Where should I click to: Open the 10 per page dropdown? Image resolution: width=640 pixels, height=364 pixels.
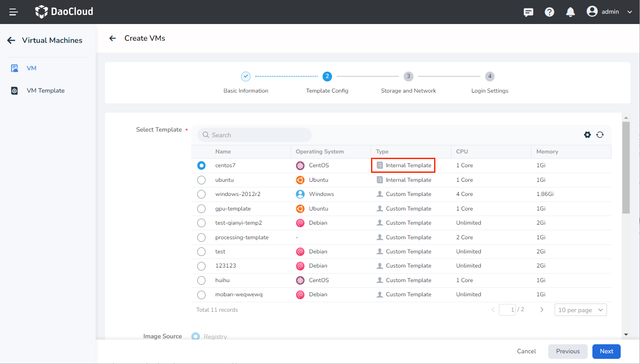[x=580, y=310]
